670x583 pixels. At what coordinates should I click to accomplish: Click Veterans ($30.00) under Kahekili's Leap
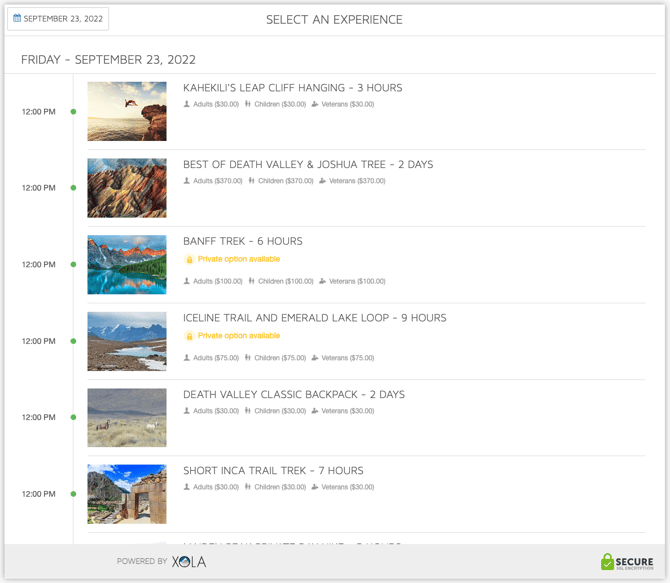[x=348, y=104]
